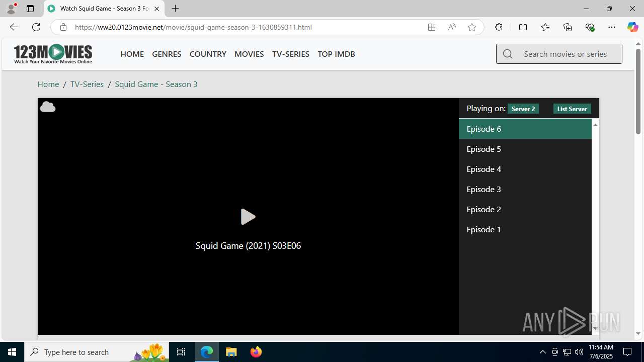Open the Favorites list icon
The height and width of the screenshot is (362, 644).
pyautogui.click(x=545, y=27)
